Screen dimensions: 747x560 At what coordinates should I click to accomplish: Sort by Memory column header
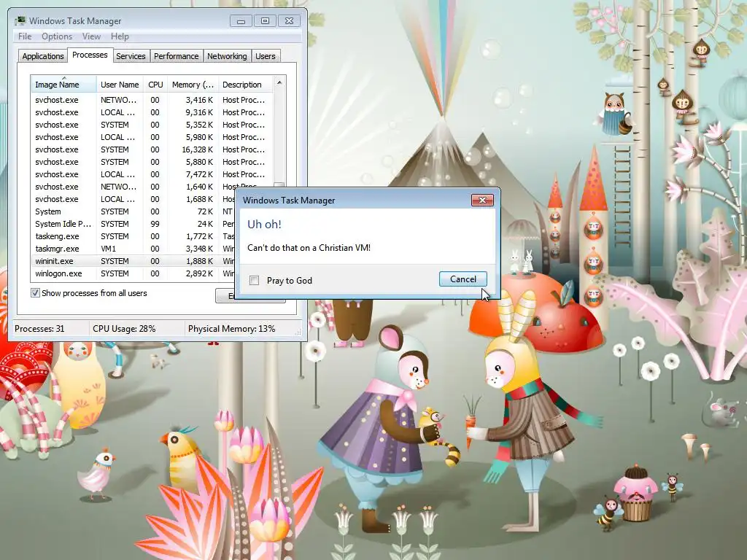[x=193, y=85]
